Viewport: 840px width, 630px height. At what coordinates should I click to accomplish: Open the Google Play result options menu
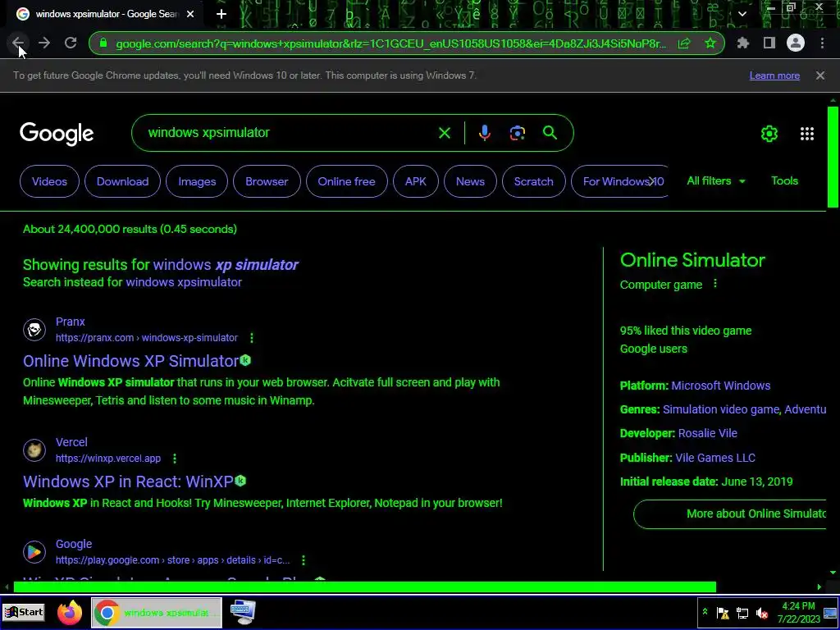304,560
